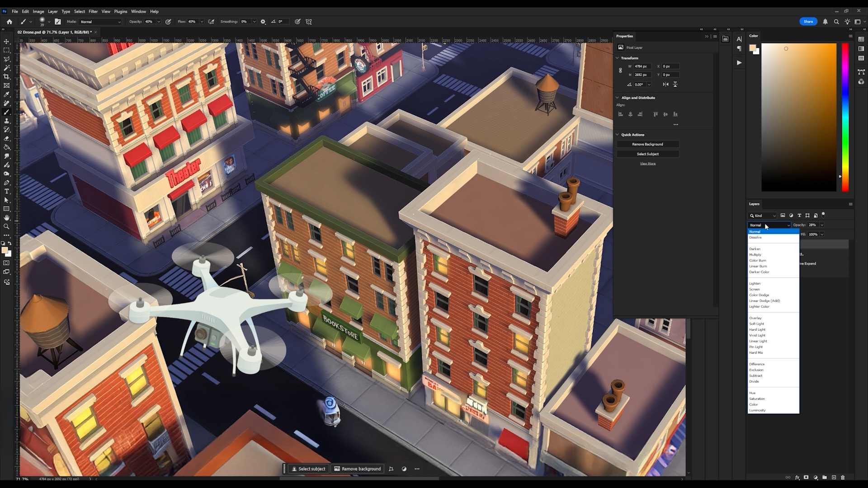
Task: Toggle the layer filter on/off switch
Action: (x=823, y=215)
